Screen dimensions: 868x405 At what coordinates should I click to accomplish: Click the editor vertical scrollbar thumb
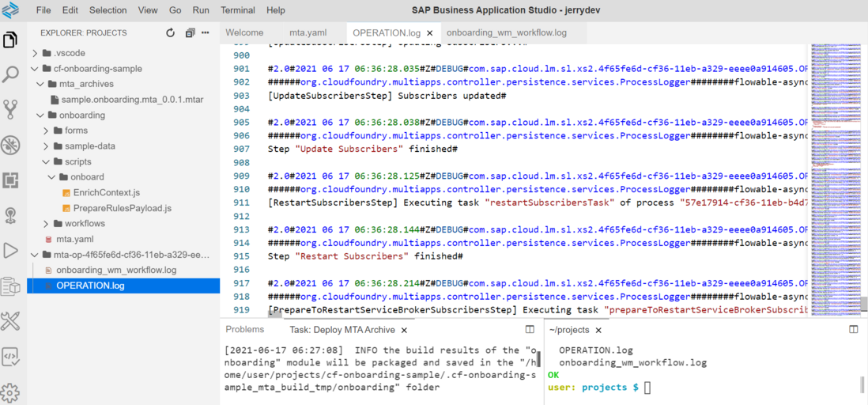tap(863, 304)
